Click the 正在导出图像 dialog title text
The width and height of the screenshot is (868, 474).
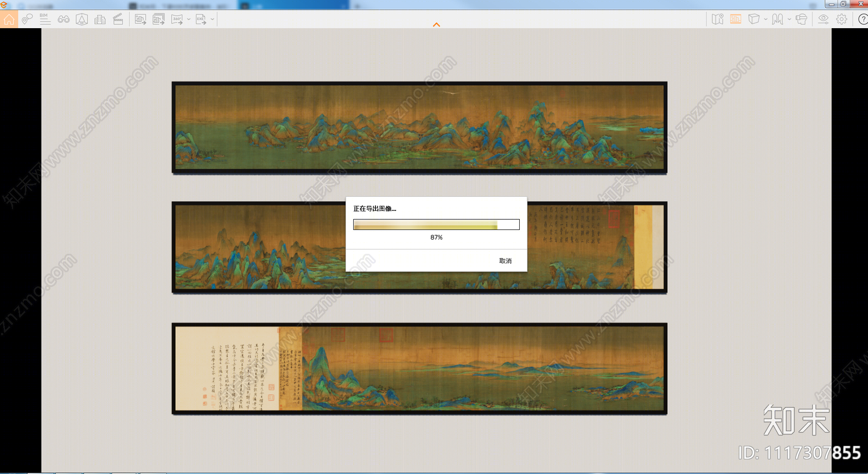tap(374, 209)
